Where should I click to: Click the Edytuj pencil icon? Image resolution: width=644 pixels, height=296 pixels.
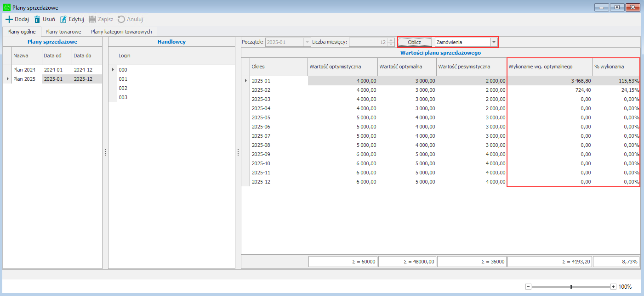[63, 19]
